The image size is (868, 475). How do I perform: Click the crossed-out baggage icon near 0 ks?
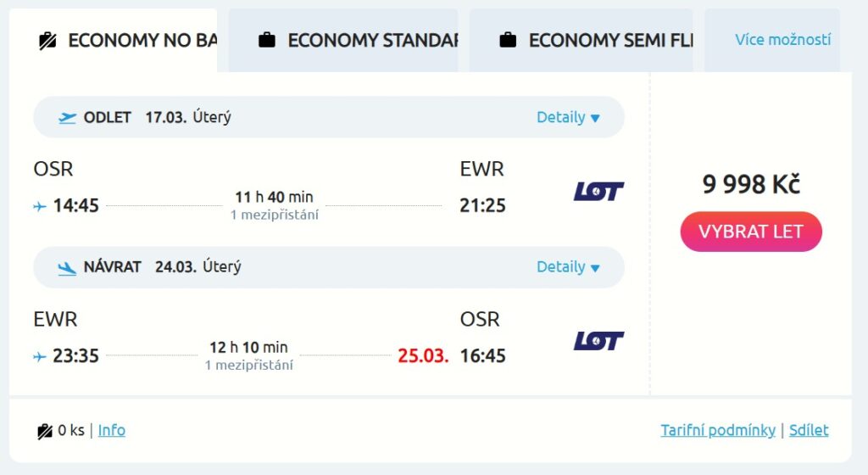click(45, 431)
